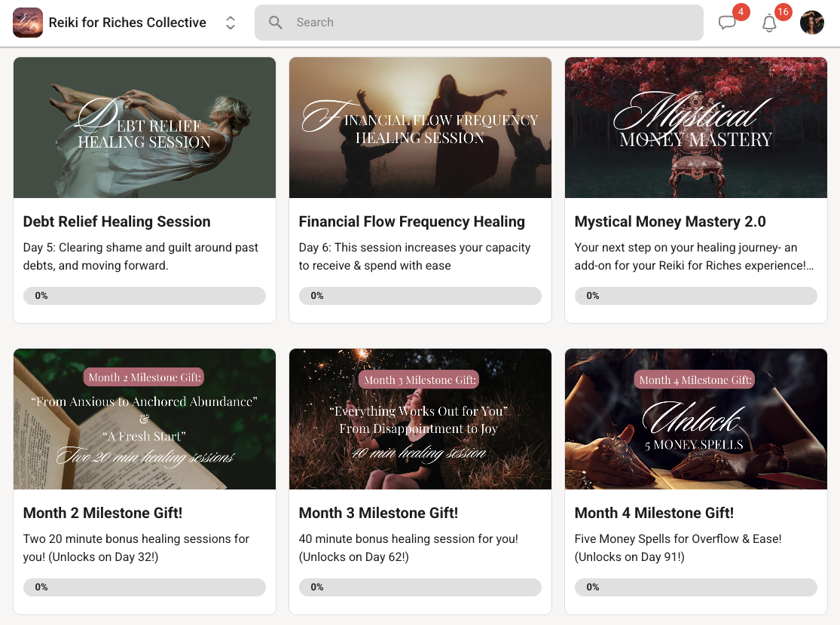
Task: Open the Debt Relief Healing Session thumbnail
Action: [x=145, y=127]
